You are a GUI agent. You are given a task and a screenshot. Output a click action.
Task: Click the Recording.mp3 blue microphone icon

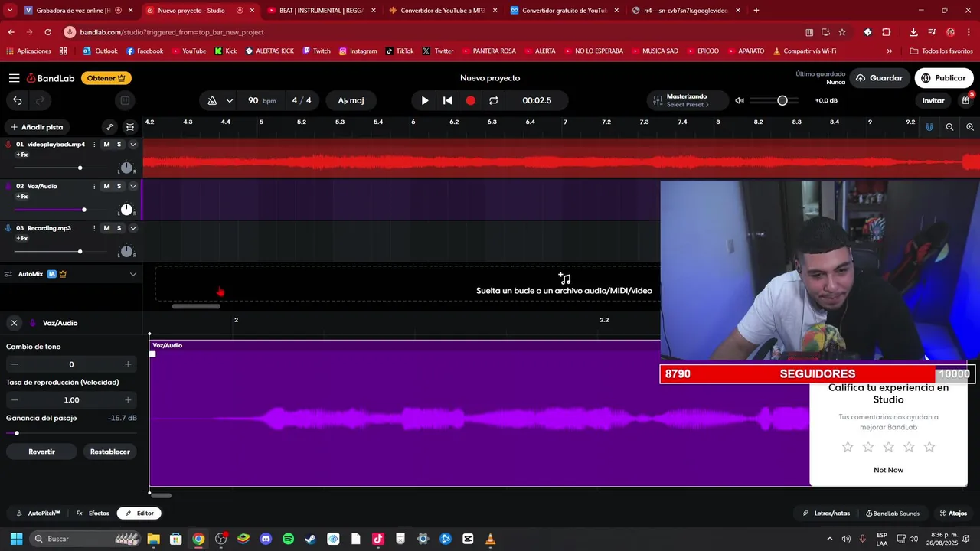tap(8, 228)
